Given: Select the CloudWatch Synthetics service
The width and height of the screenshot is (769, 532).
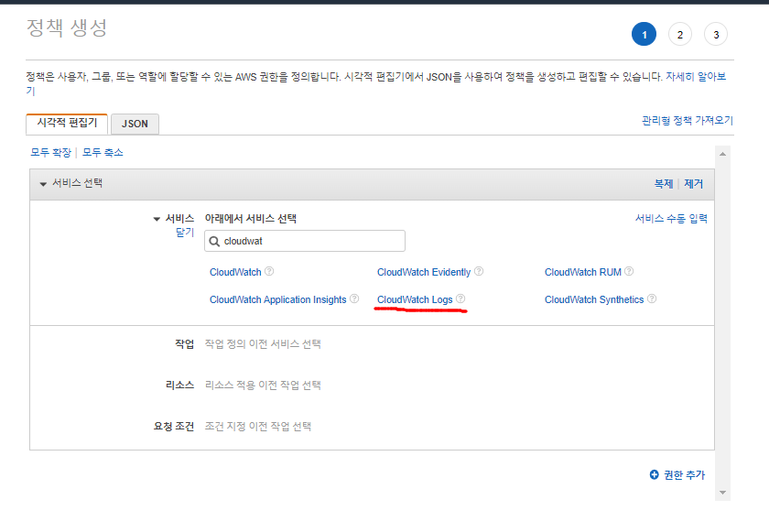Looking at the screenshot, I should pos(594,299).
